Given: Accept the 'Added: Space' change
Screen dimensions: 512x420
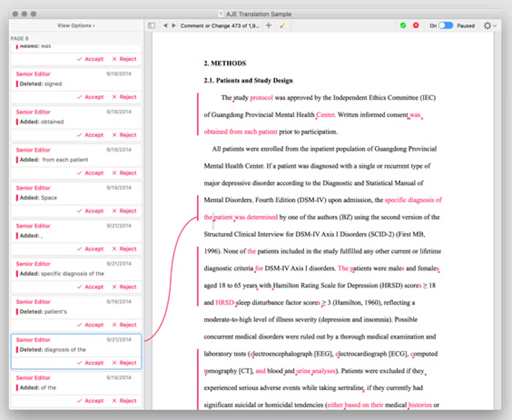Looking at the screenshot, I should [90, 211].
